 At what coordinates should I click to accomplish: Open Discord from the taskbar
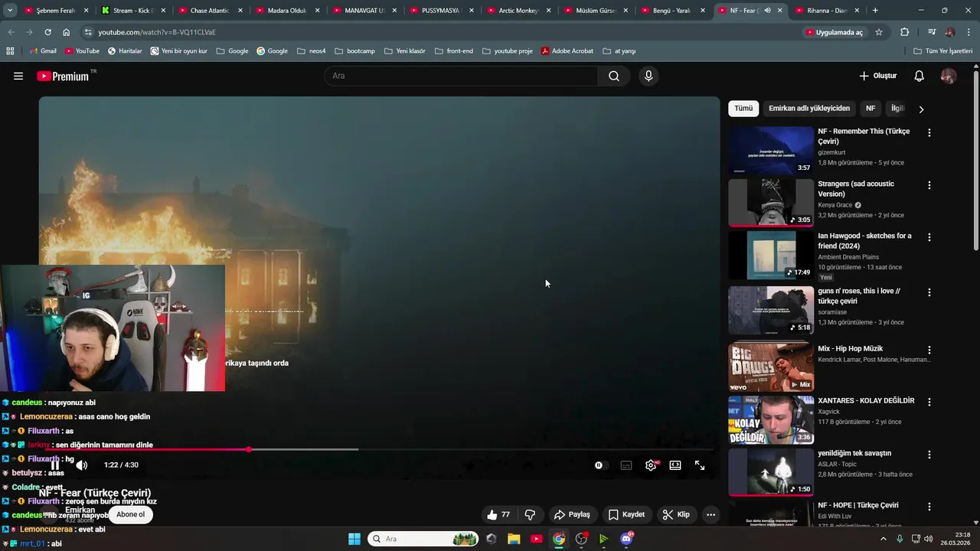[x=626, y=539]
